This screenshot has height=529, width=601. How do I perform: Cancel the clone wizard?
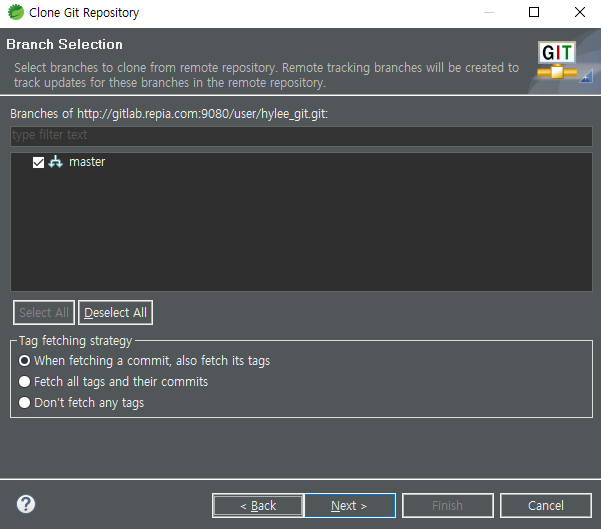coord(545,506)
